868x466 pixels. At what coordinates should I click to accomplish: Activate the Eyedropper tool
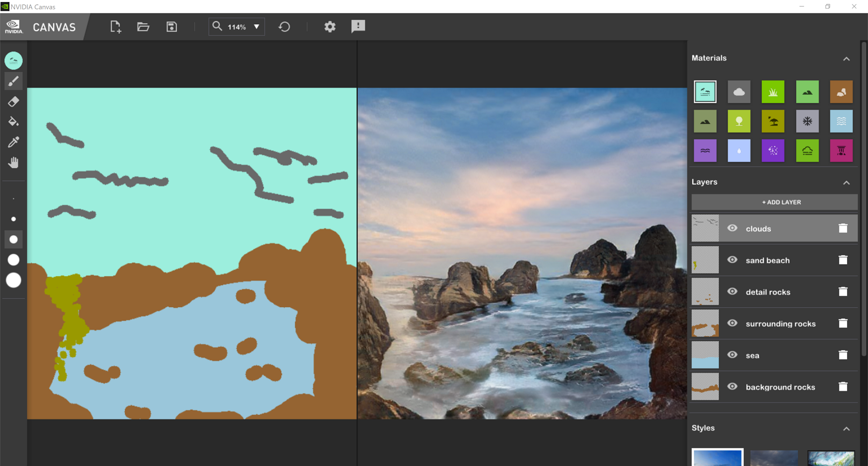[13, 141]
